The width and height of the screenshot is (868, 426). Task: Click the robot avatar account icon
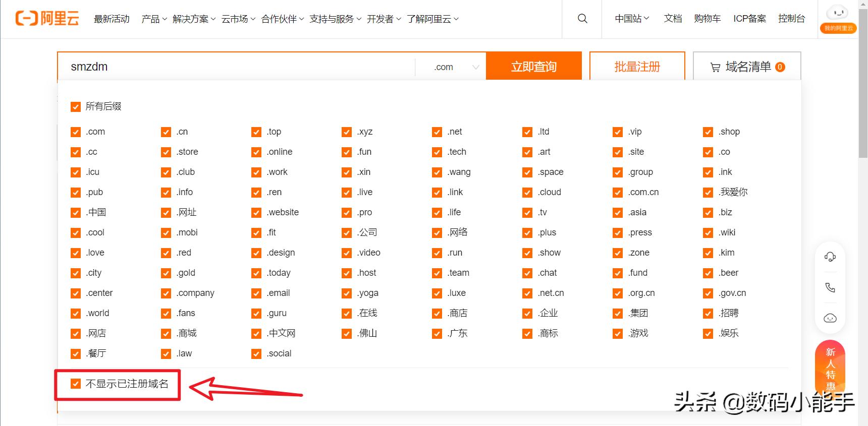click(838, 14)
